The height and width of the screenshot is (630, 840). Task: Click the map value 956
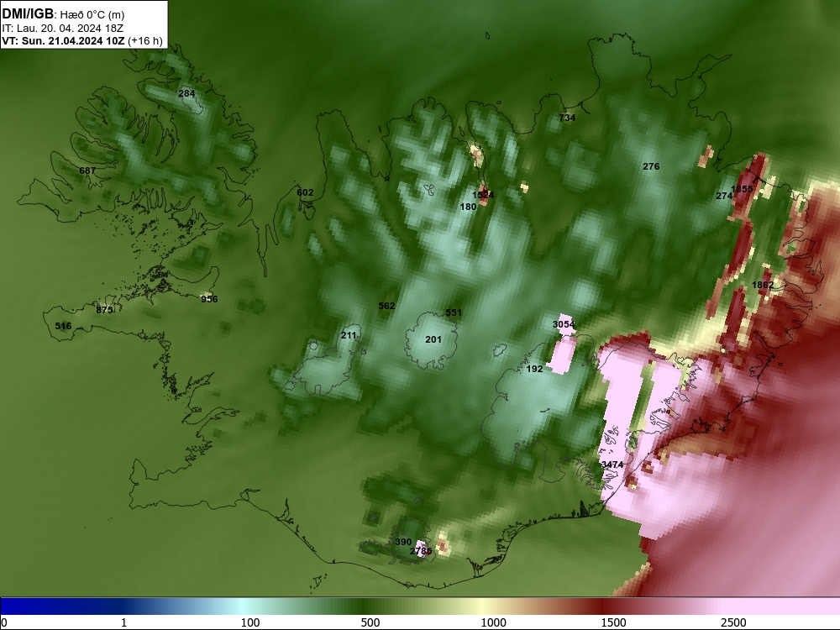click(209, 299)
